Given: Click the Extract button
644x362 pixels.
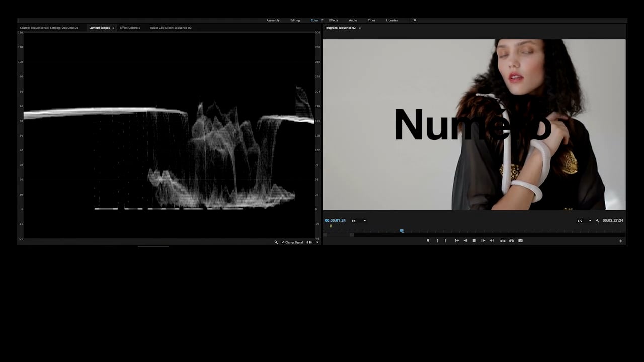Looking at the screenshot, I should pos(512,240).
